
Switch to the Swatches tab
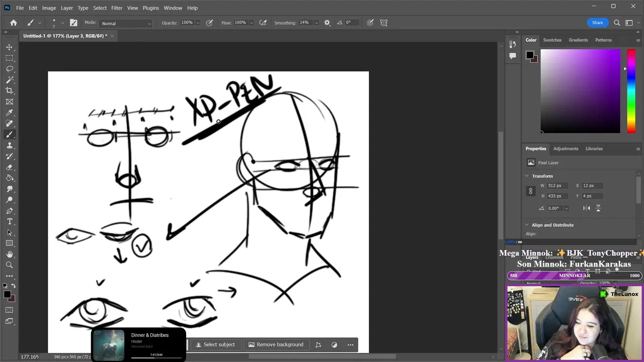tap(552, 40)
